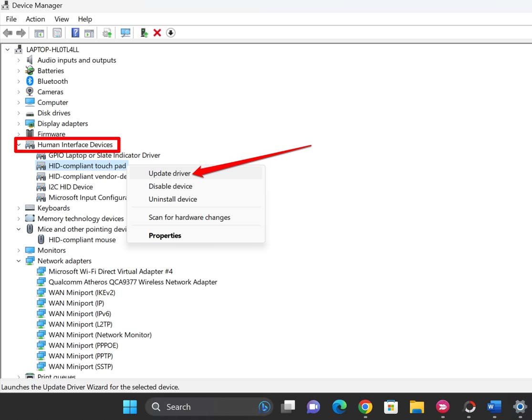Open File Explorer from taskbar
This screenshot has height=420, width=532.
(x=417, y=407)
